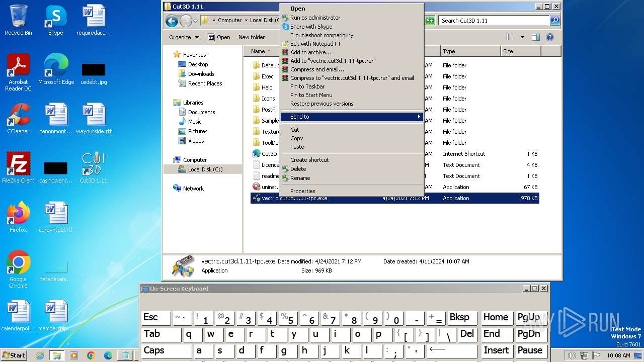
Task: Open Windows Media Player taskbar icon
Action: tap(74, 355)
